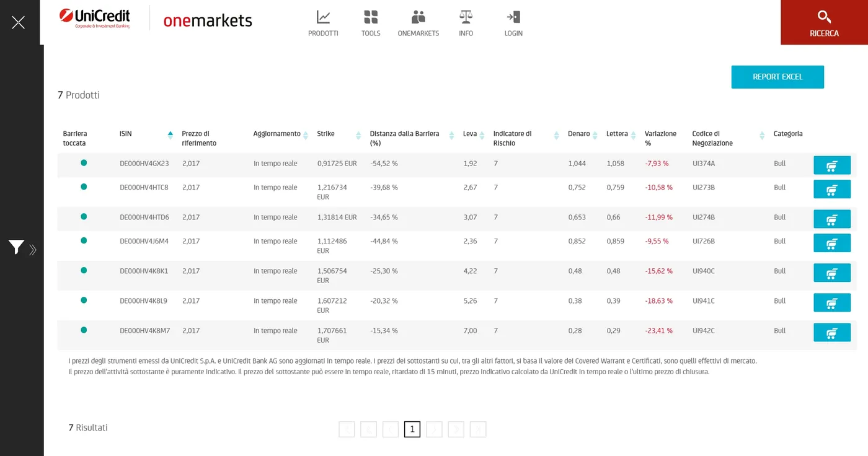Click the Prezzo di riferimento header
The height and width of the screenshot is (456, 868).
click(199, 138)
